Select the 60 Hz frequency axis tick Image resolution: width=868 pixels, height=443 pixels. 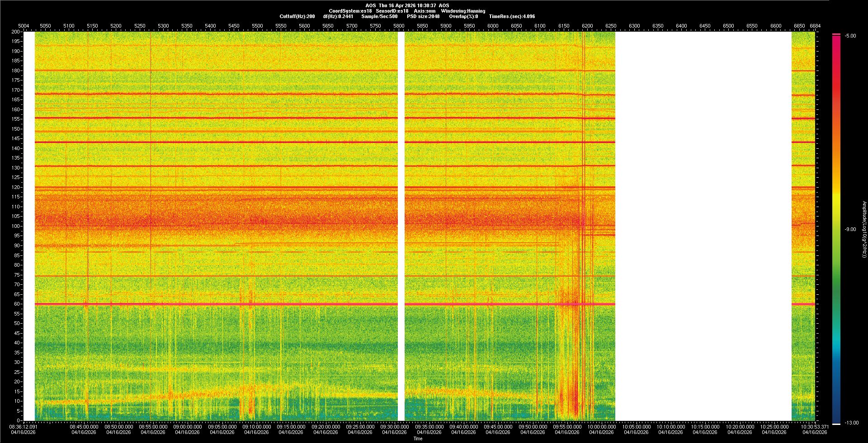(16, 304)
